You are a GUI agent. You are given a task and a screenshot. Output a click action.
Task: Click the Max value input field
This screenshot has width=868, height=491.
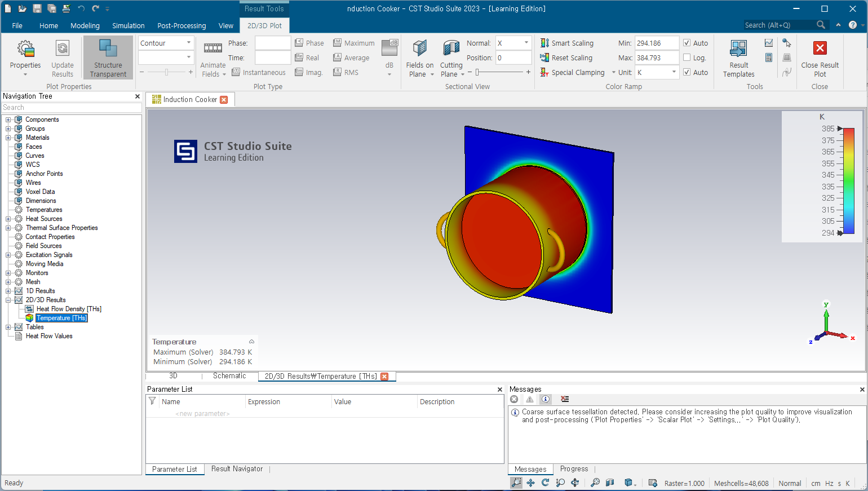(x=657, y=57)
